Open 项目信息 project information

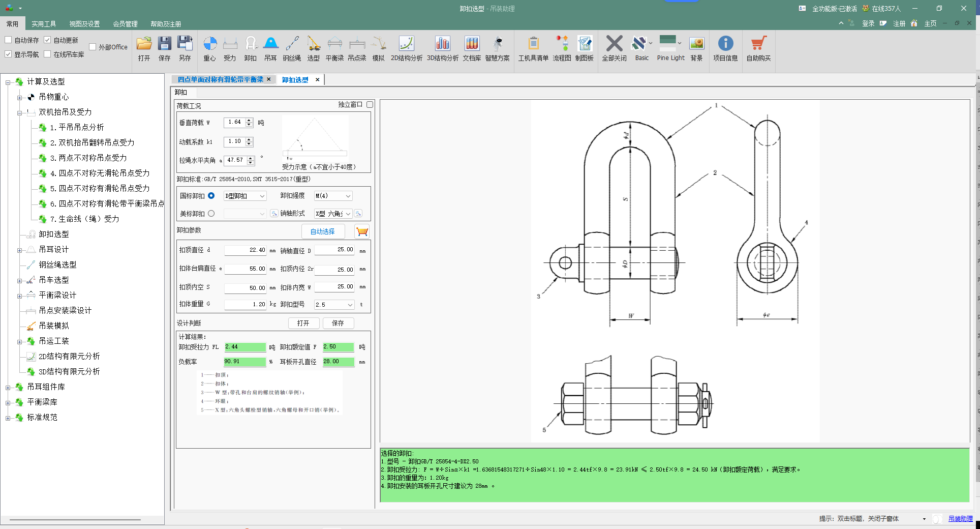tap(725, 49)
